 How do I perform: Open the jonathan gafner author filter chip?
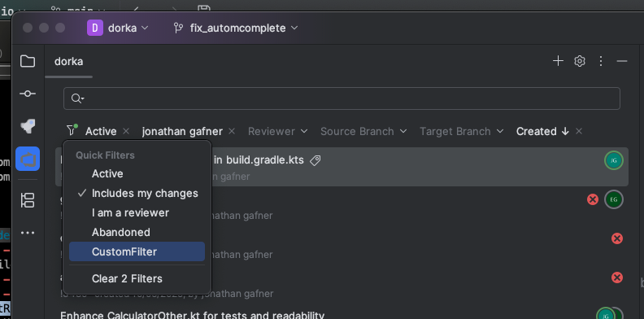tap(182, 131)
